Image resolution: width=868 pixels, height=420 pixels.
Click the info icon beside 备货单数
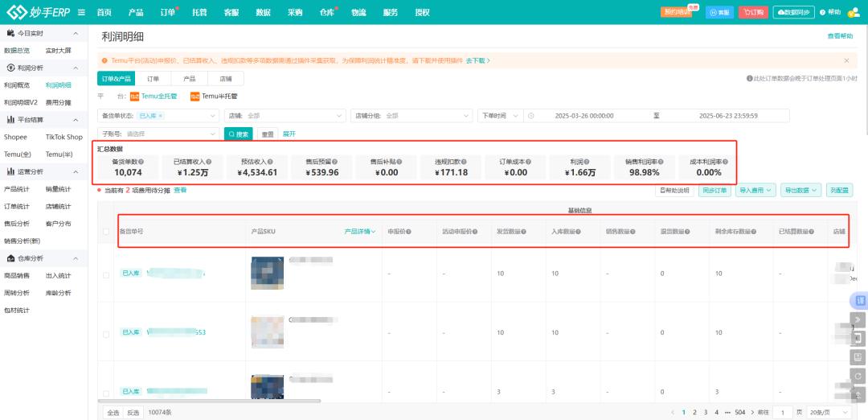click(x=142, y=162)
